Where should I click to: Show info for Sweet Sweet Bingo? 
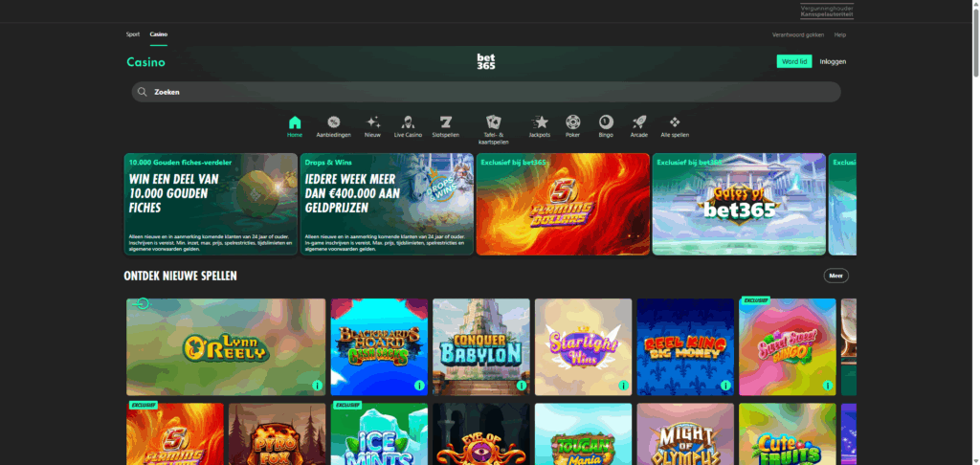pos(828,386)
